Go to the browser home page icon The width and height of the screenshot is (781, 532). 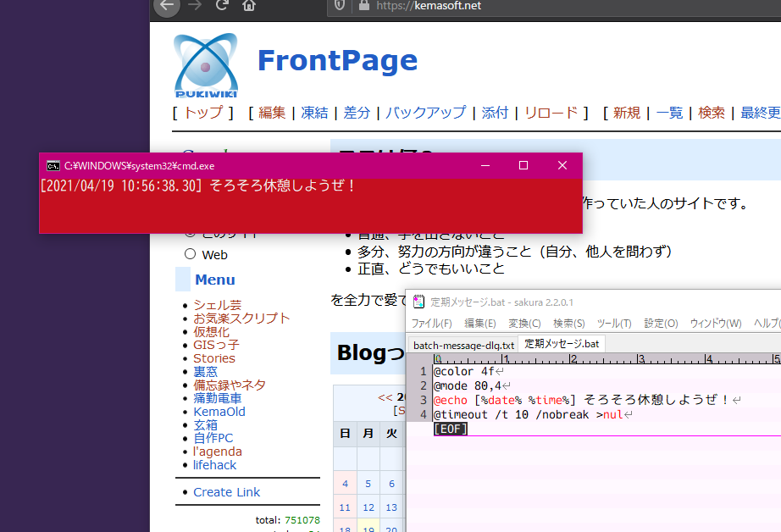pyautogui.click(x=249, y=5)
